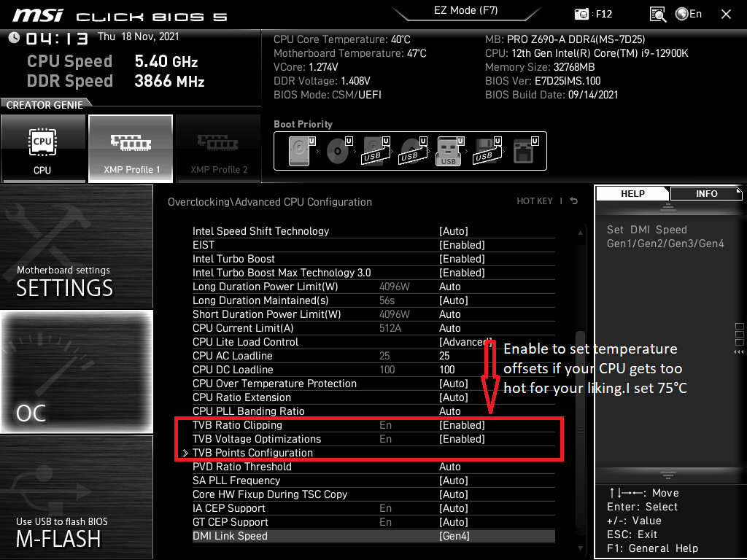Image resolution: width=747 pixels, height=560 pixels.
Task: Open CPU Ratio Extension Auto dropdown
Action: pos(454,397)
